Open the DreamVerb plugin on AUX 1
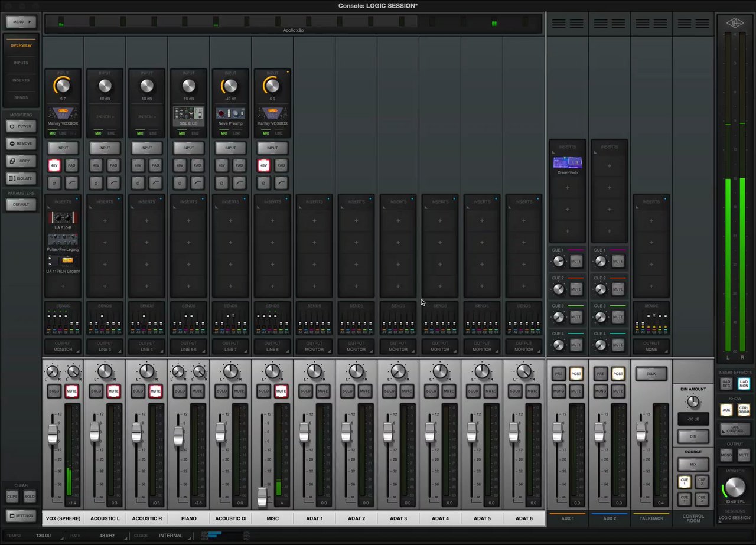Screen dimensions: 756x545 (568, 162)
